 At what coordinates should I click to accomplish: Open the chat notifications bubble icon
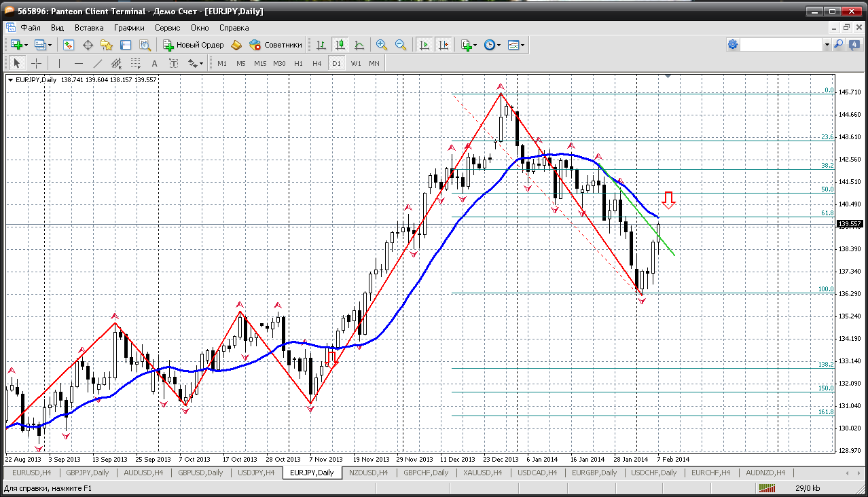pyautogui.click(x=854, y=44)
